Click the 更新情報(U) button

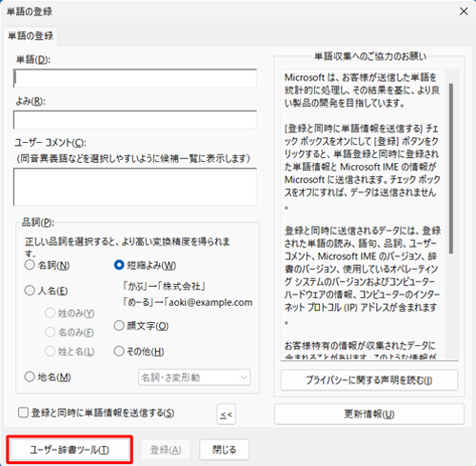click(x=369, y=415)
